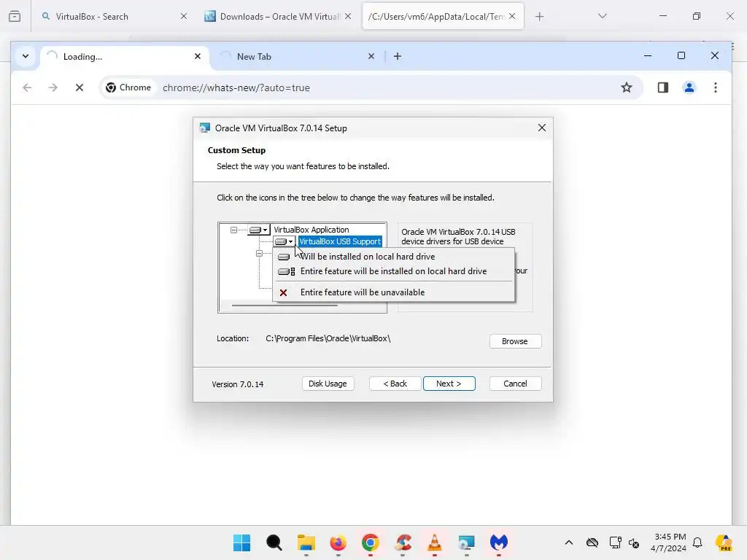The image size is (747, 560).
Task: Click the network display tray icon
Action: coord(615,542)
